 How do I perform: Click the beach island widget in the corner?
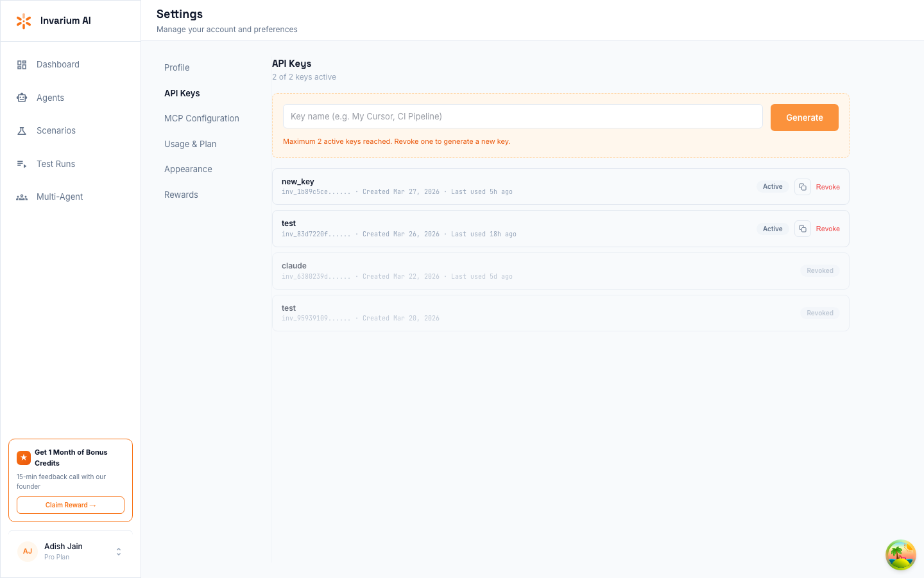click(900, 555)
